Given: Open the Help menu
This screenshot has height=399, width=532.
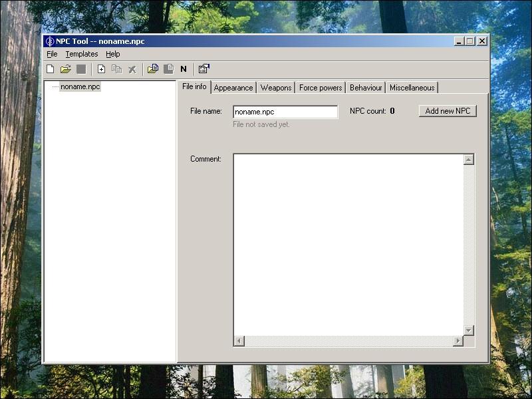Looking at the screenshot, I should tap(112, 54).
